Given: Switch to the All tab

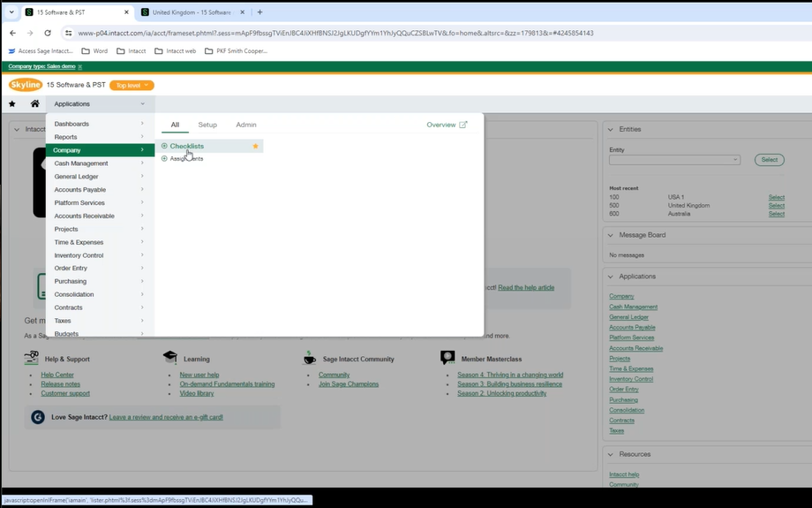Looking at the screenshot, I should 175,125.
